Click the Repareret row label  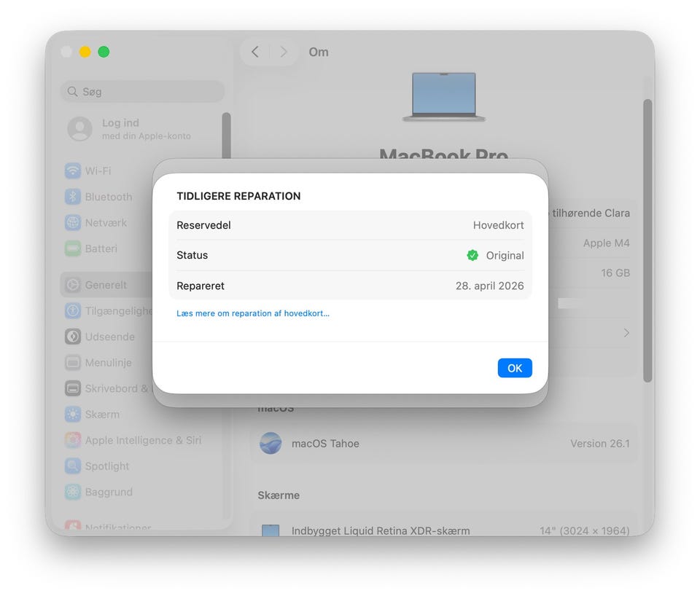pyautogui.click(x=201, y=286)
